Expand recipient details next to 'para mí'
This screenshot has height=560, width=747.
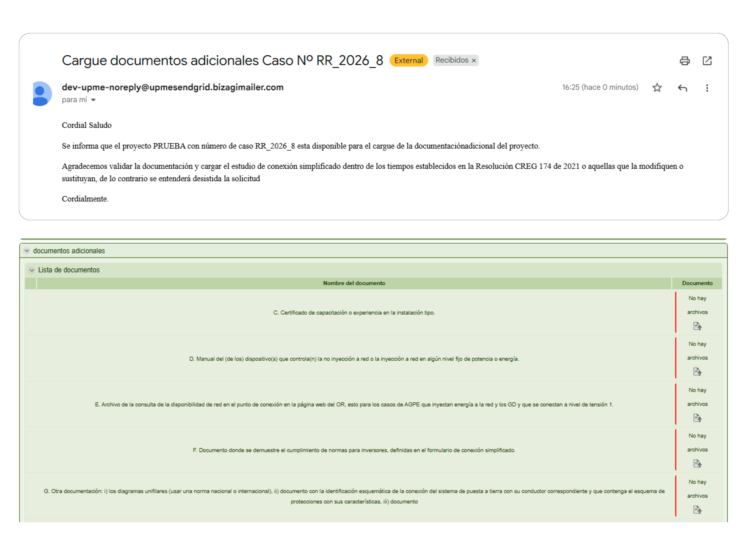coord(93,100)
